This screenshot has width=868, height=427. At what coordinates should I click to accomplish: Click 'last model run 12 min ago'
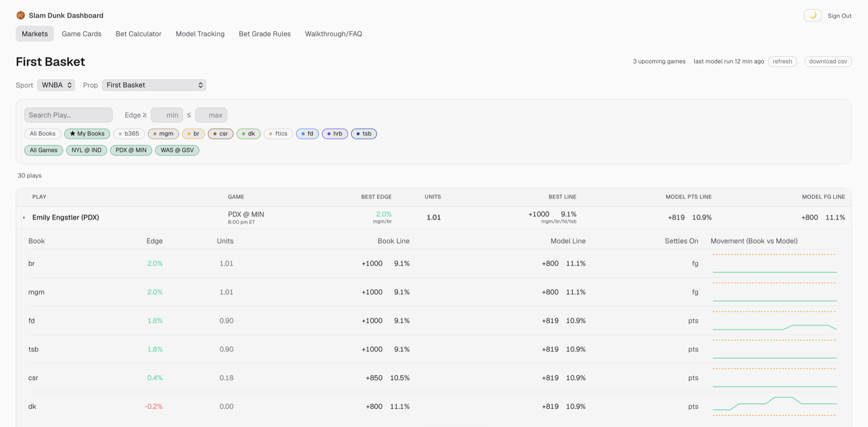pos(729,61)
